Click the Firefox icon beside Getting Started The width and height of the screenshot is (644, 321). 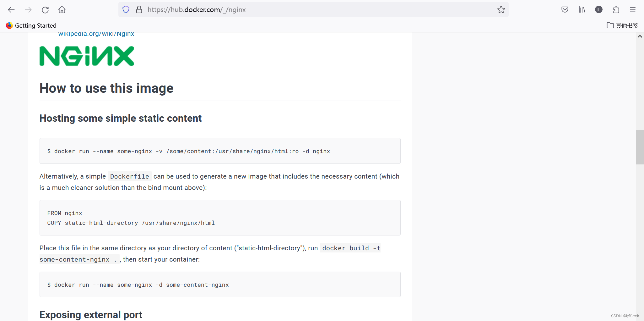click(x=9, y=25)
